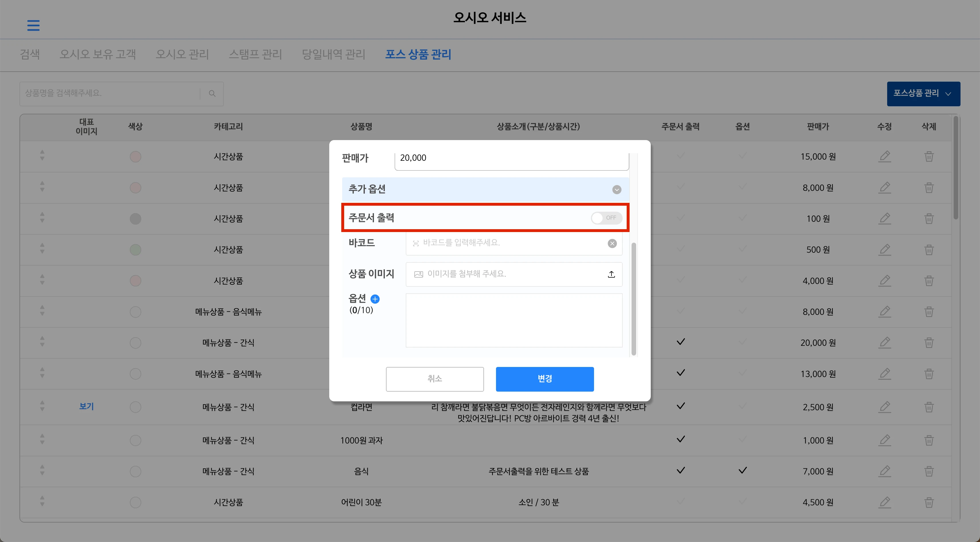This screenshot has width=980, height=542.
Task: Delete the 어린이 30분 row
Action: (x=929, y=502)
